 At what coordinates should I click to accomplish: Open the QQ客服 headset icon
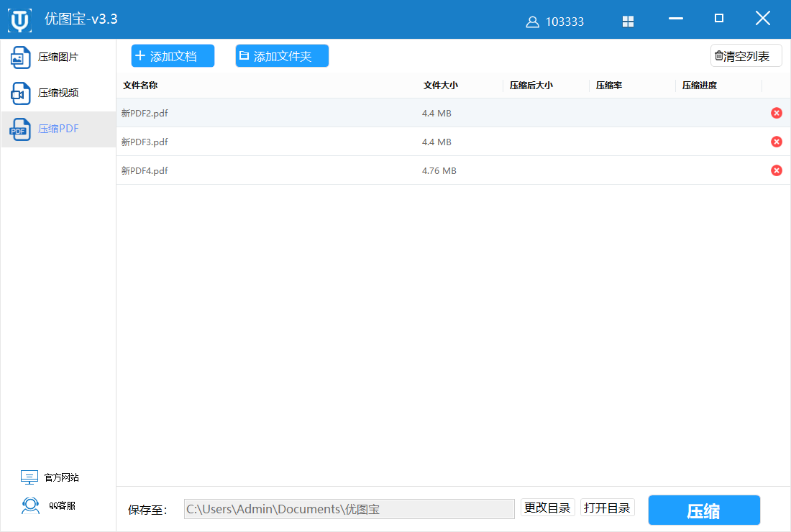click(30, 505)
